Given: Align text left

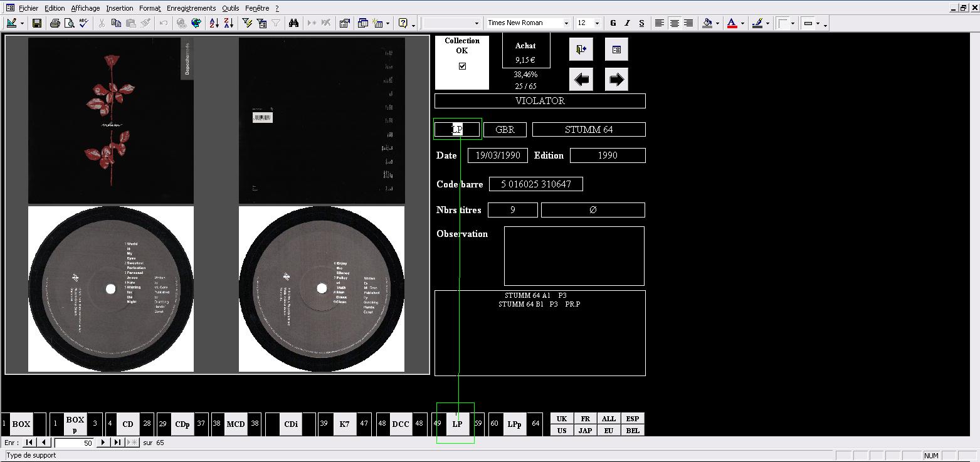Looking at the screenshot, I should 660,23.
